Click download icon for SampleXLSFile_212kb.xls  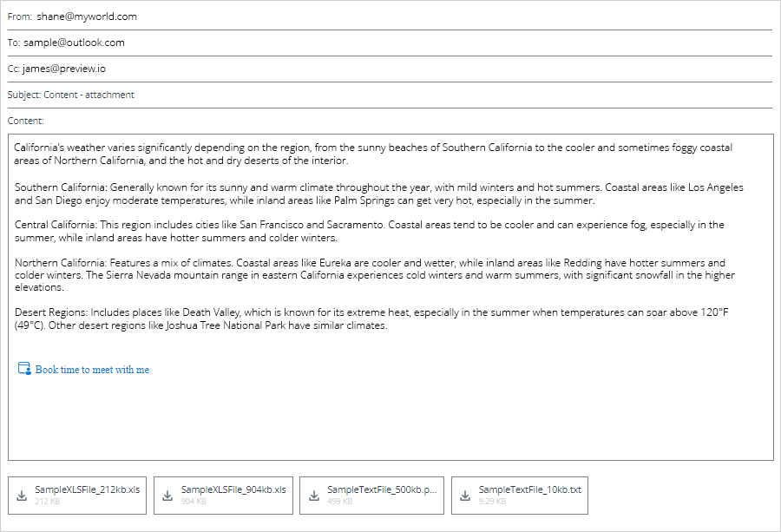[22, 496]
